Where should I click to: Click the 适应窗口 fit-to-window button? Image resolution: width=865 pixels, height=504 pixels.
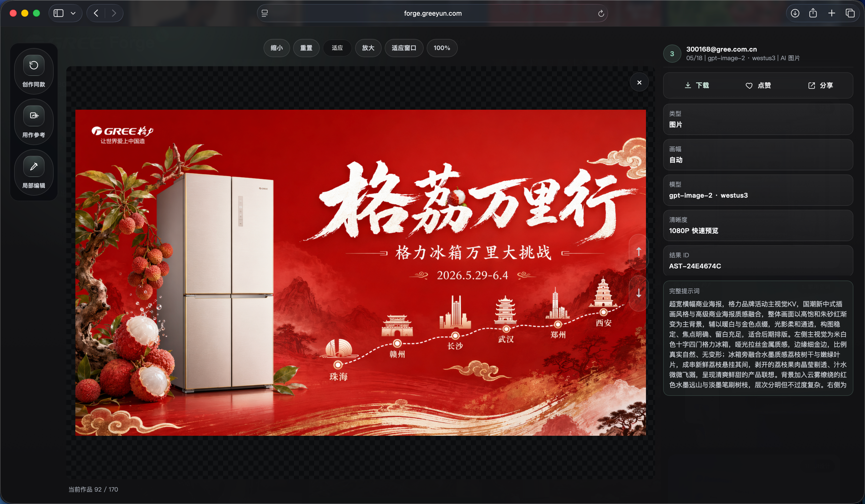(404, 48)
